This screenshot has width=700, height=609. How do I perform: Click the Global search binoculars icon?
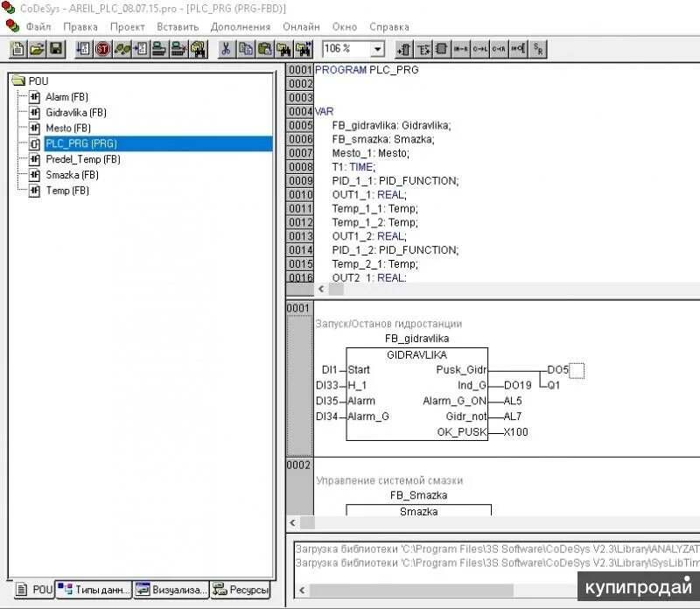[x=199, y=49]
